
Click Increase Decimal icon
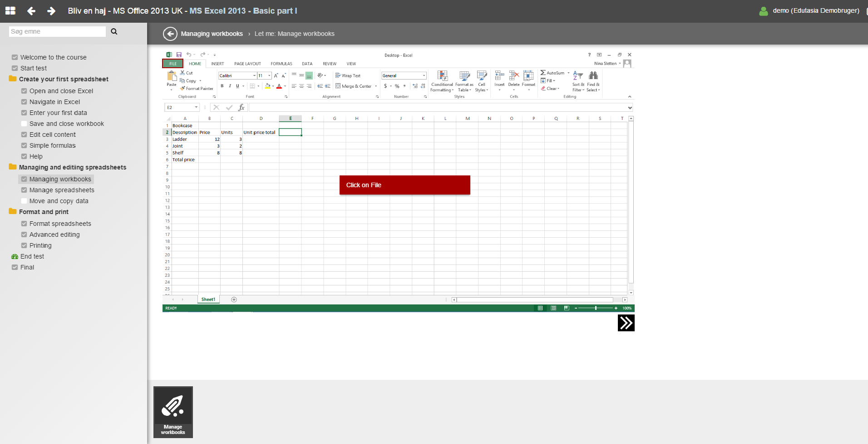pyautogui.click(x=415, y=86)
